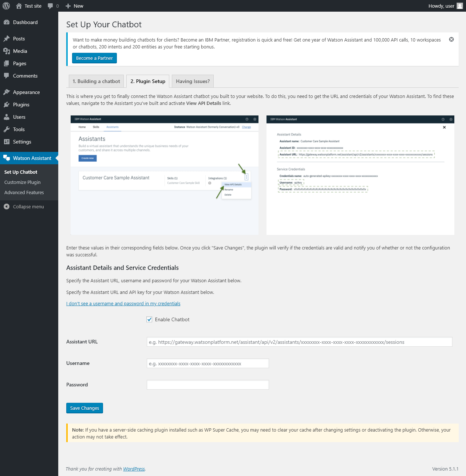Image resolution: width=466 pixels, height=476 pixels.
Task: Switch to the Building a chatbot tab
Action: [96, 81]
